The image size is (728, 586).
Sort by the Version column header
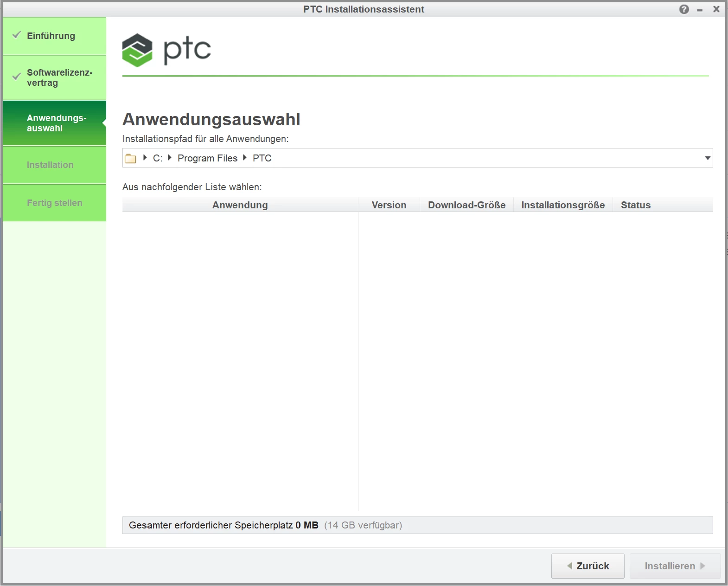[x=389, y=205]
